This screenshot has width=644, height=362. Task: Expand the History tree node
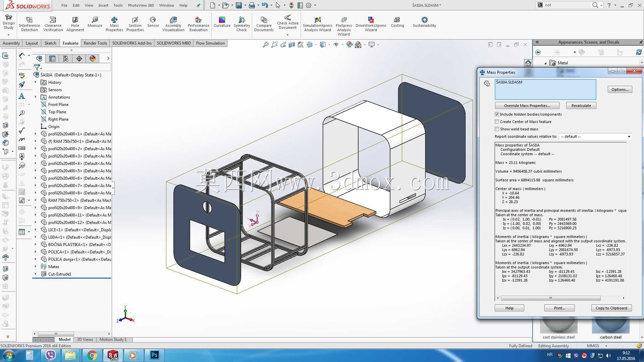[36, 82]
